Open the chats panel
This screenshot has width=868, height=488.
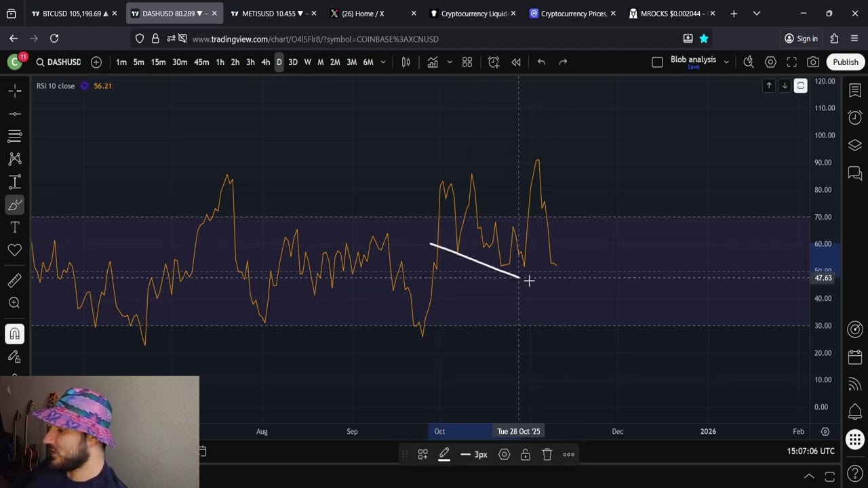click(854, 174)
